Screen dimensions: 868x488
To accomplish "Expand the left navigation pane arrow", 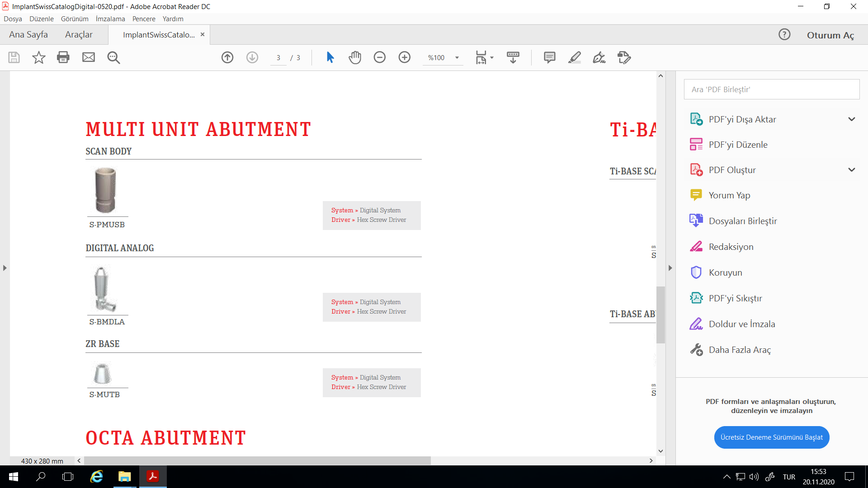I will pos(5,268).
